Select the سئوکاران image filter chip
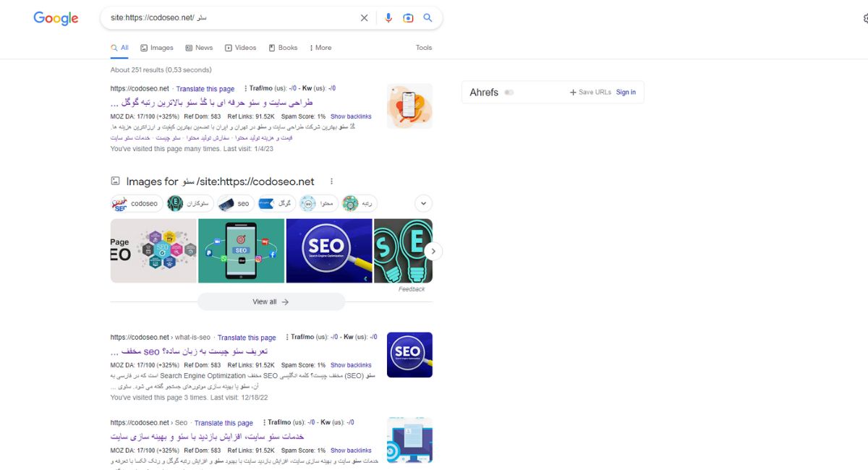The width and height of the screenshot is (868, 470). (x=190, y=204)
